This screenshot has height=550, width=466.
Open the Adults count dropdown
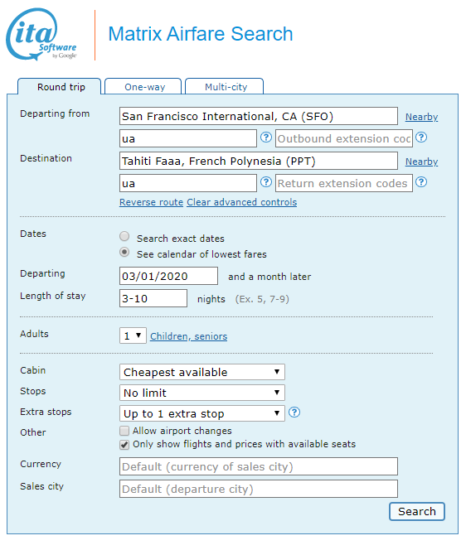pyautogui.click(x=133, y=336)
